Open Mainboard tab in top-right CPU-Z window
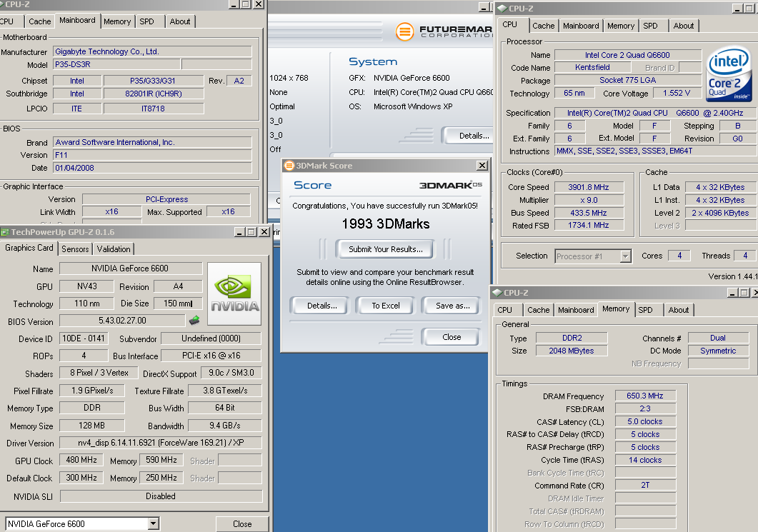The width and height of the screenshot is (758, 532). [x=581, y=26]
